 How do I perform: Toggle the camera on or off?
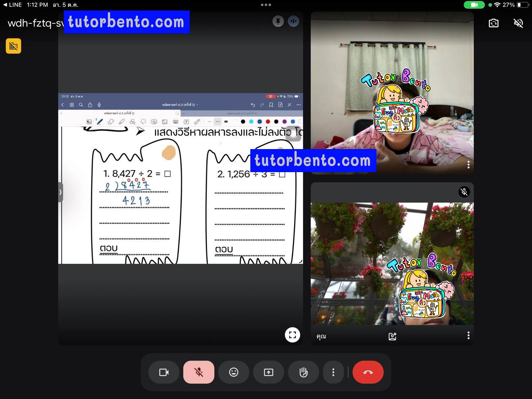[164, 372]
